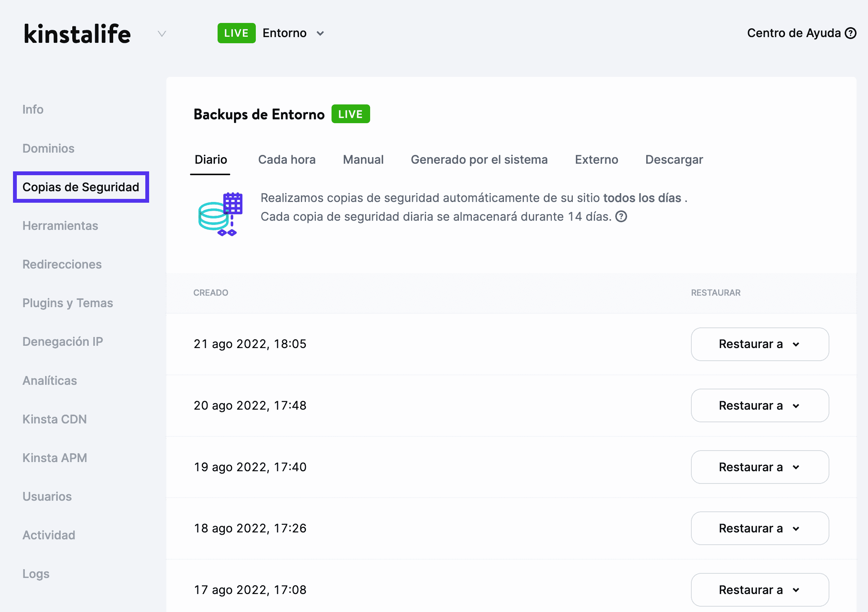View the Externo backups tab
This screenshot has width=868, height=612.
[x=596, y=160]
